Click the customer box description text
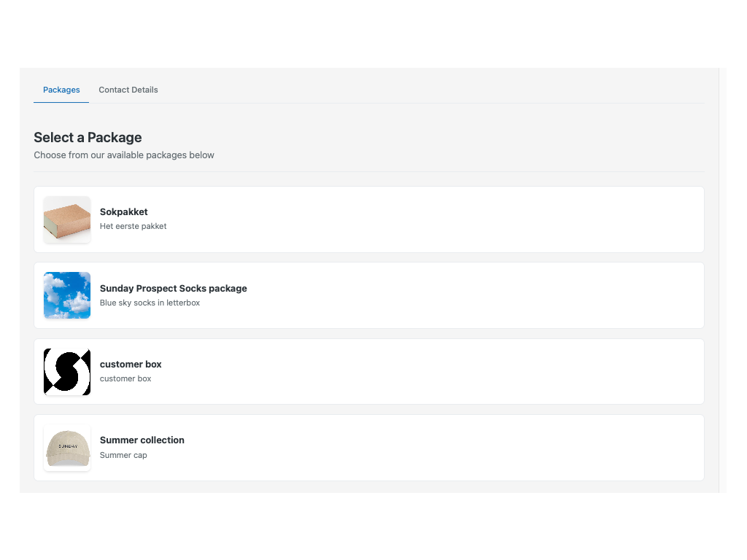 click(x=125, y=378)
